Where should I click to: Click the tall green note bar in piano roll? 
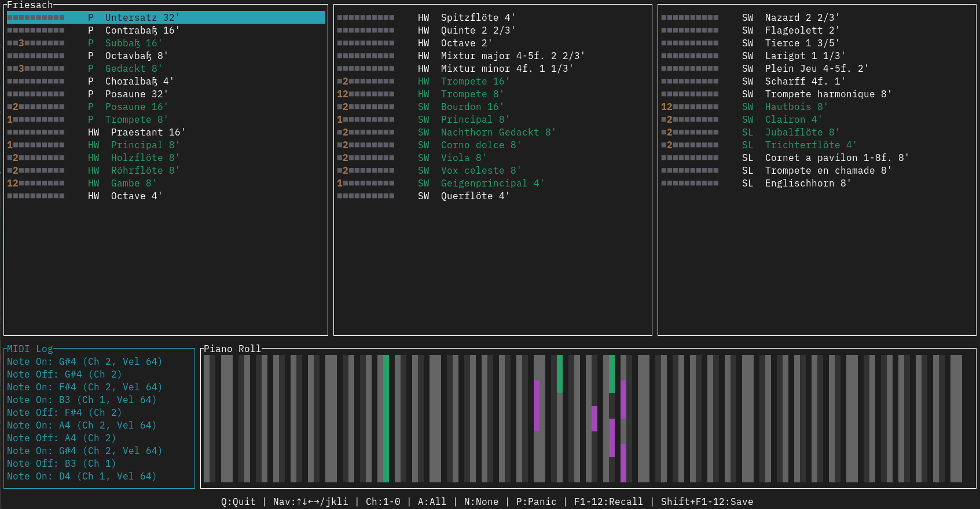pos(386,418)
